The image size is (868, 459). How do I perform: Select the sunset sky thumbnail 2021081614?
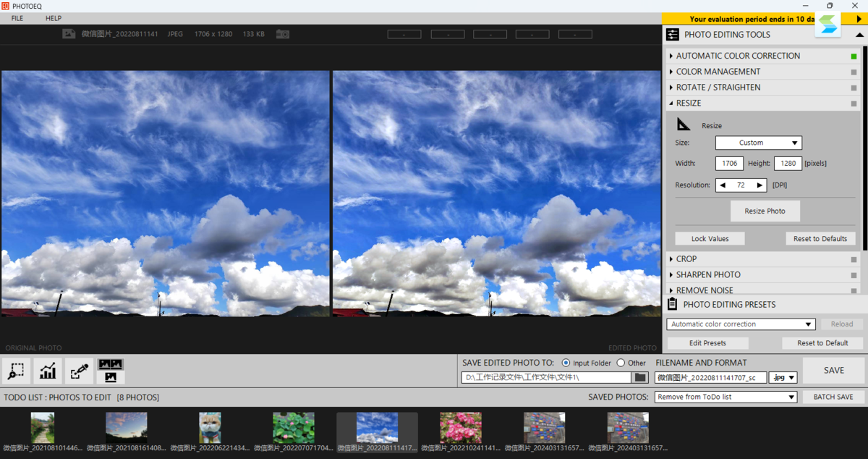127,428
